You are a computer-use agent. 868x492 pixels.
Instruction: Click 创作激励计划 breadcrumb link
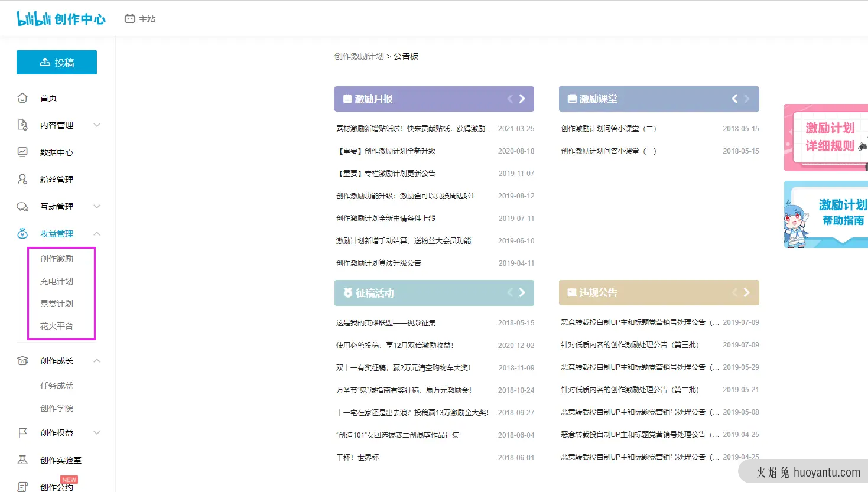[359, 56]
